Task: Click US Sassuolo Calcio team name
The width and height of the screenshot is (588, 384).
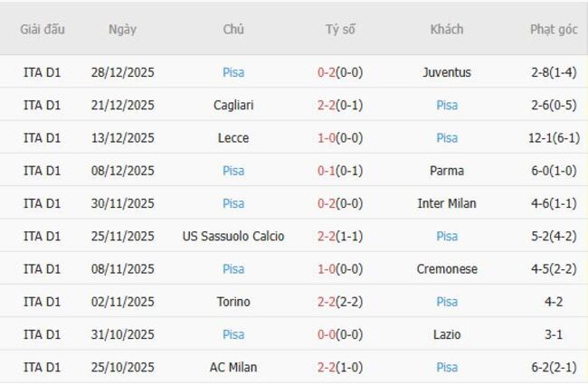Action: pos(233,236)
